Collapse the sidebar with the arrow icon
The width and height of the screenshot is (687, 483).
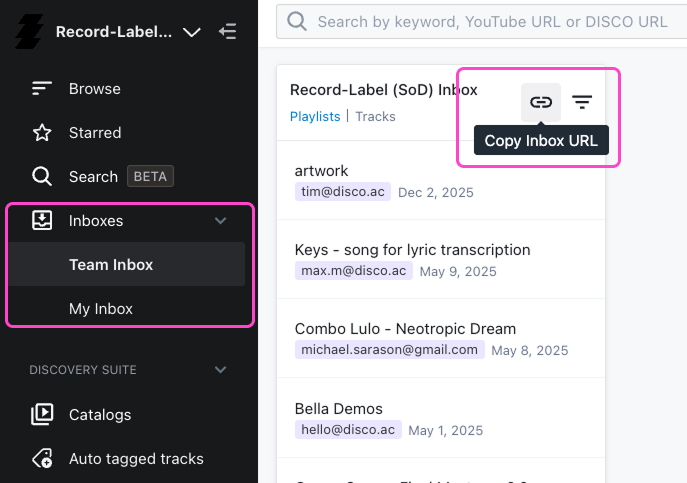pyautogui.click(x=228, y=32)
